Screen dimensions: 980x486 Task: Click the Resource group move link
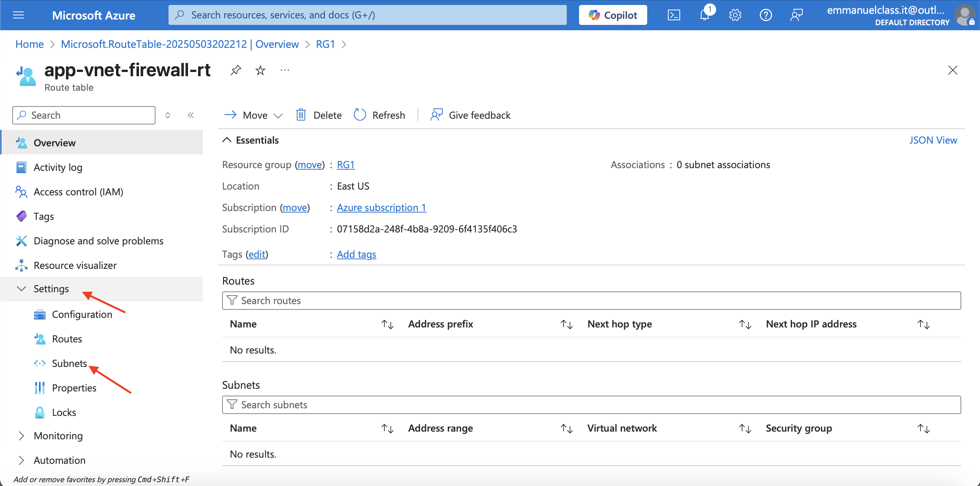[310, 165]
